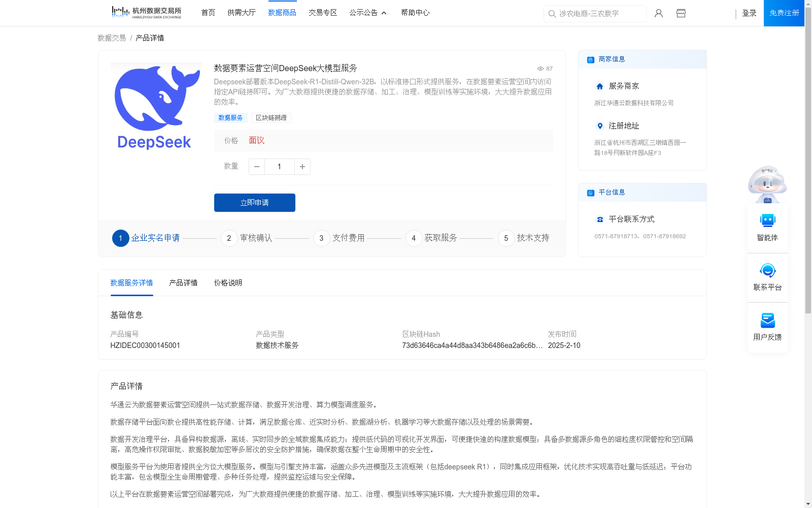Open the 用户反馈 mail icon

click(x=768, y=320)
